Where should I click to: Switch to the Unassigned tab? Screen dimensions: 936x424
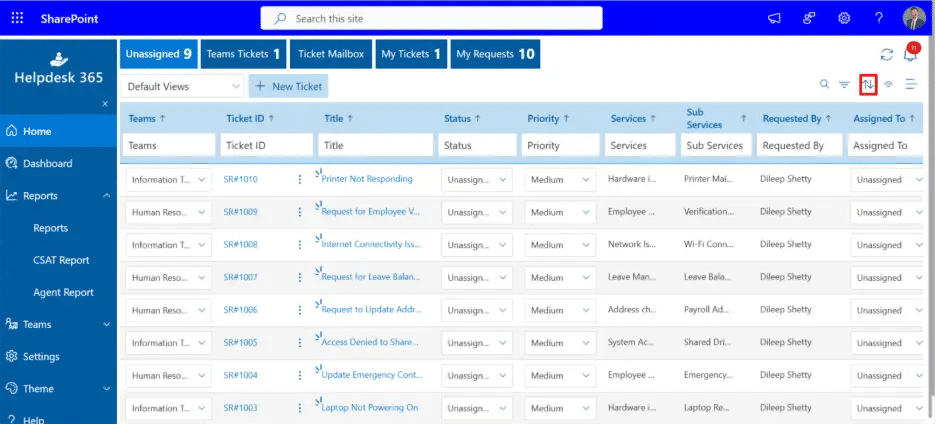pos(159,54)
